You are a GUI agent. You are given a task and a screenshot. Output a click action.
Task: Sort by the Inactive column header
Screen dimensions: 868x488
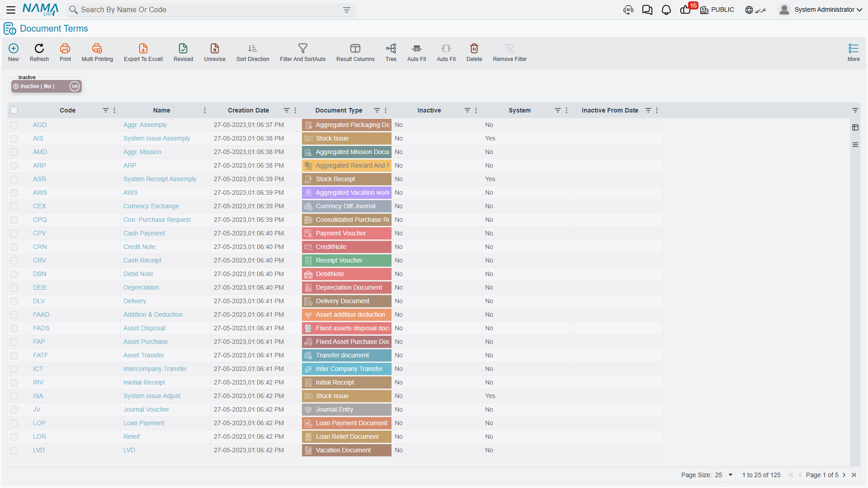[429, 110]
